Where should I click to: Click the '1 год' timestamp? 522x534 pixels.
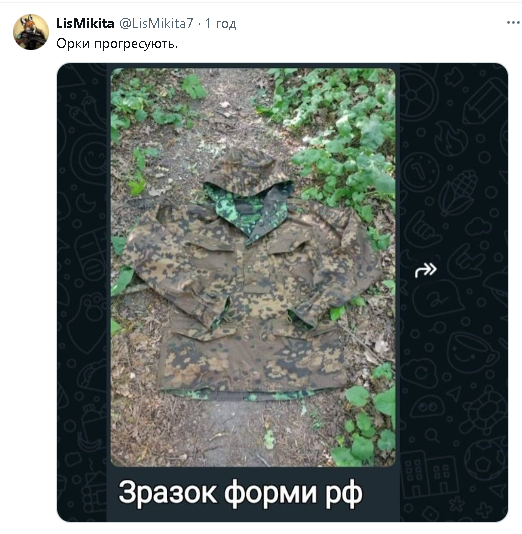click(221, 23)
